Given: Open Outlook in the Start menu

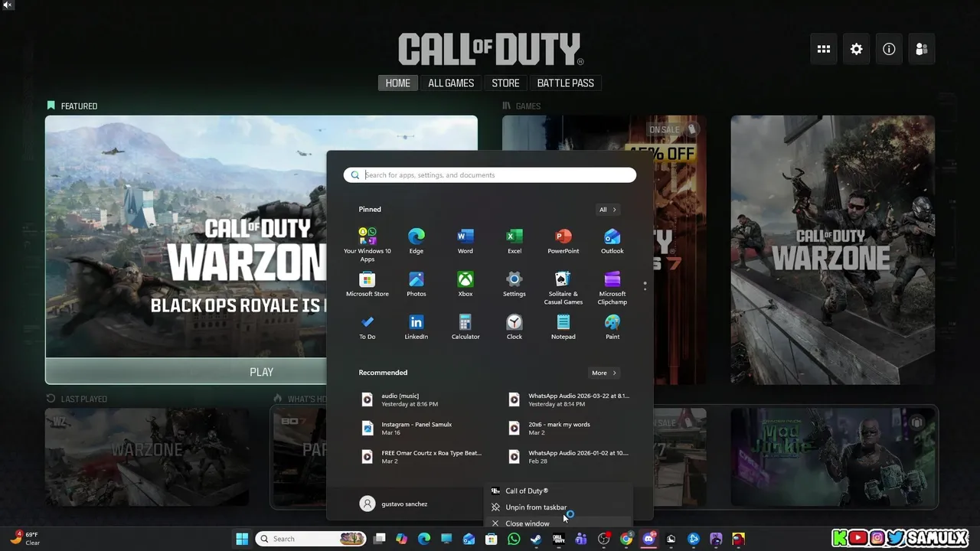Looking at the screenshot, I should tap(612, 240).
